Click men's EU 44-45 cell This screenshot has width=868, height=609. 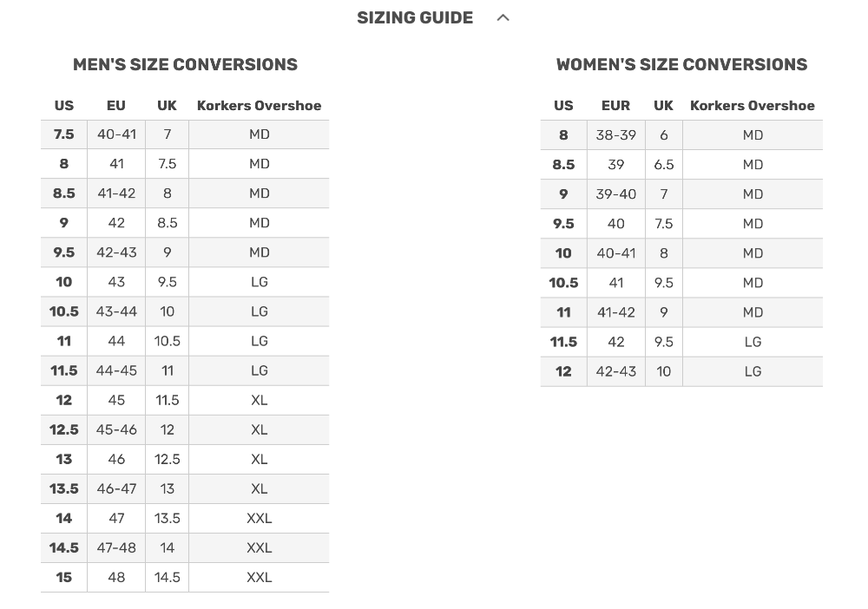click(116, 370)
